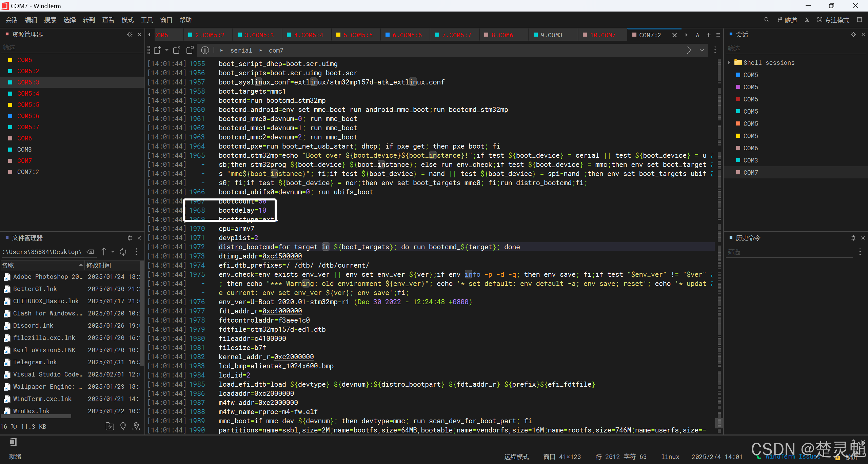Toggle Focus Mode (专注模式)

[x=833, y=20]
